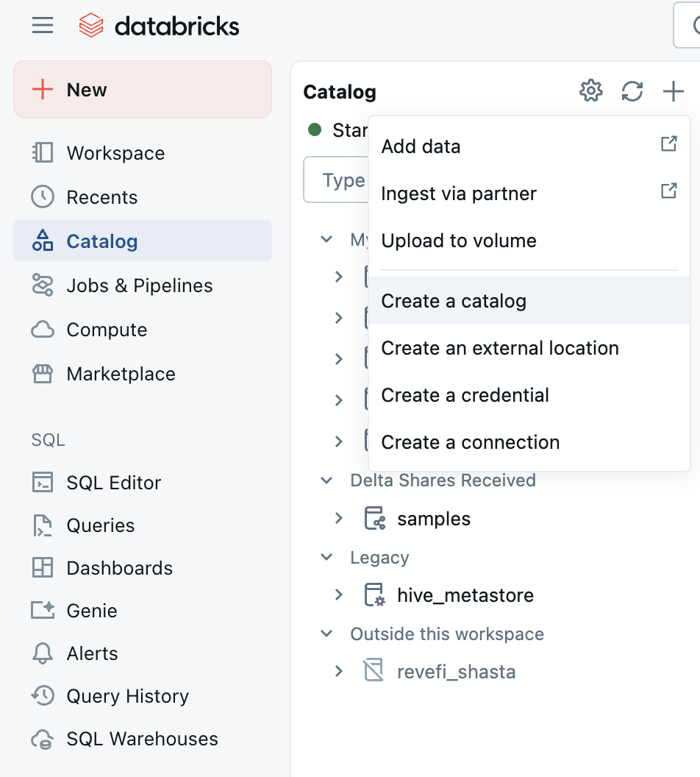Open Genie from the sidebar
The image size is (700, 777).
tap(91, 611)
